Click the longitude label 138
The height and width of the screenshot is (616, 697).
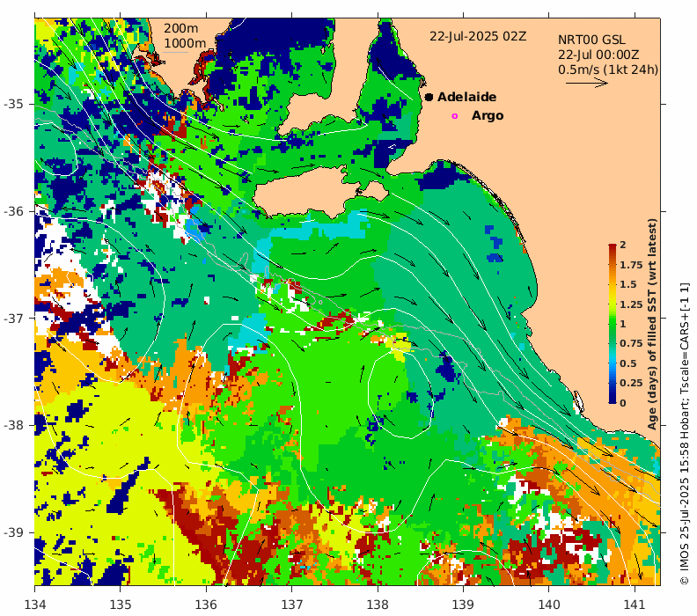point(378,605)
